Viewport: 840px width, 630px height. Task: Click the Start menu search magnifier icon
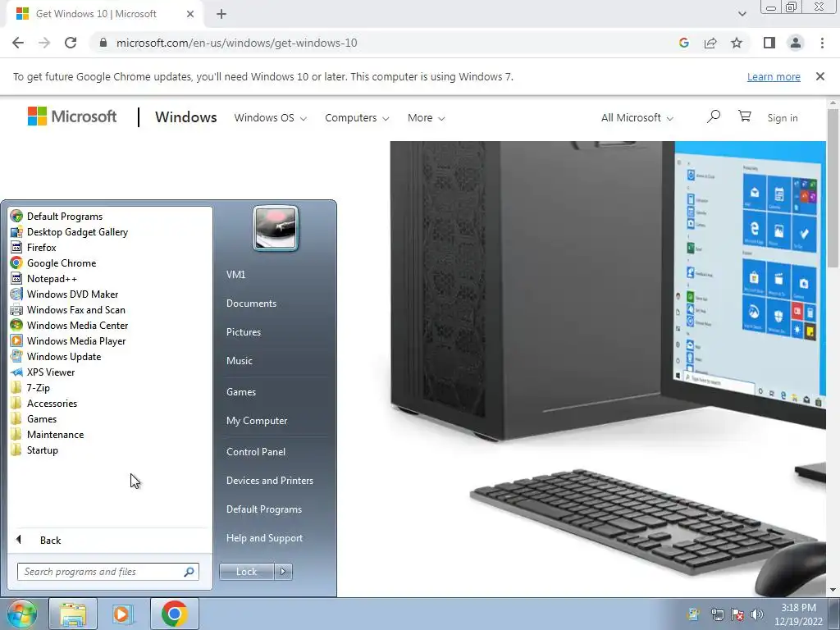pyautogui.click(x=189, y=572)
